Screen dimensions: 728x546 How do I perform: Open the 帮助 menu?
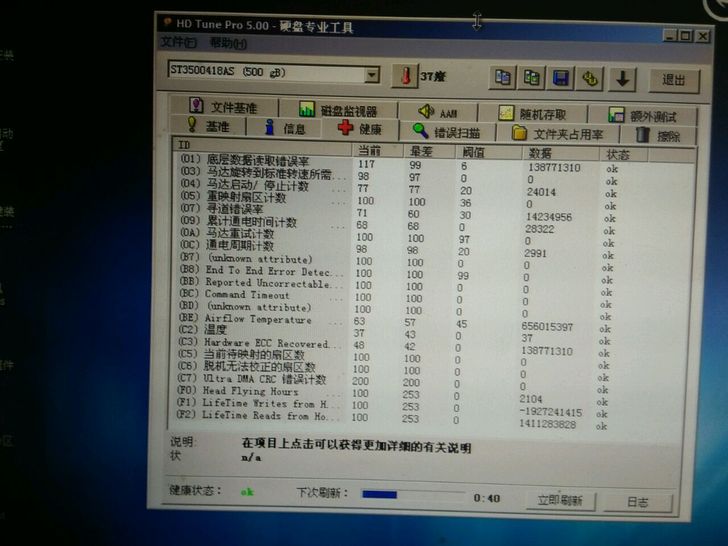[x=228, y=43]
